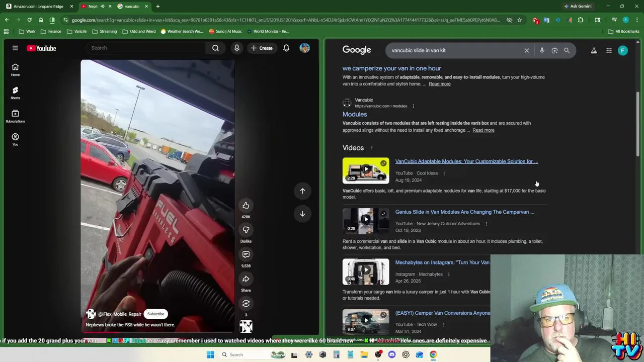The width and height of the screenshot is (644, 362).
Task: Reload the page in Chrome
Action: coord(29,20)
